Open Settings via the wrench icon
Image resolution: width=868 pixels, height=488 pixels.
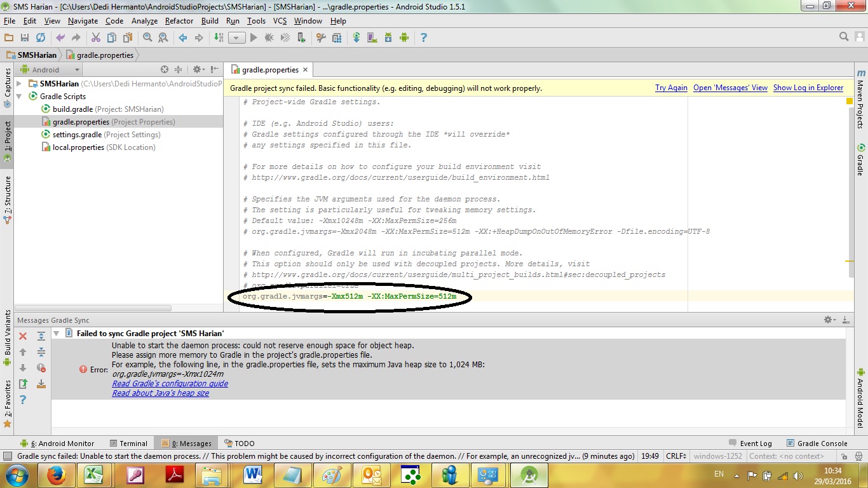coord(320,37)
